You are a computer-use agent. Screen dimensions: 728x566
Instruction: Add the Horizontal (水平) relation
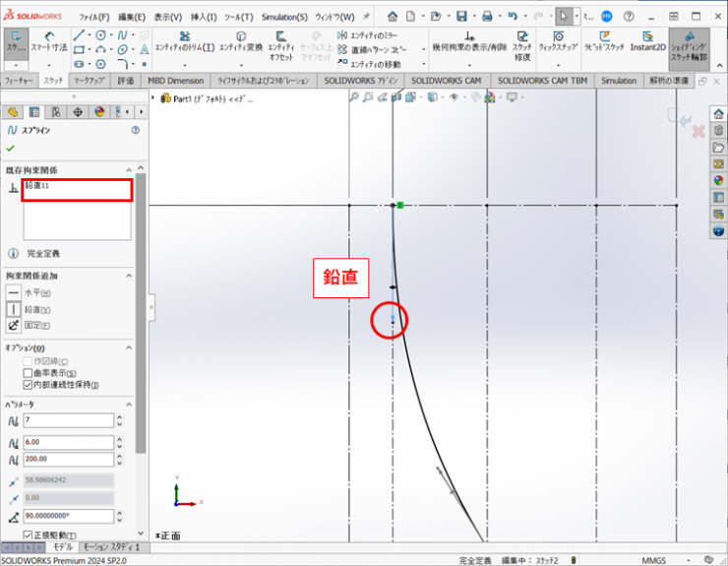tap(14, 292)
